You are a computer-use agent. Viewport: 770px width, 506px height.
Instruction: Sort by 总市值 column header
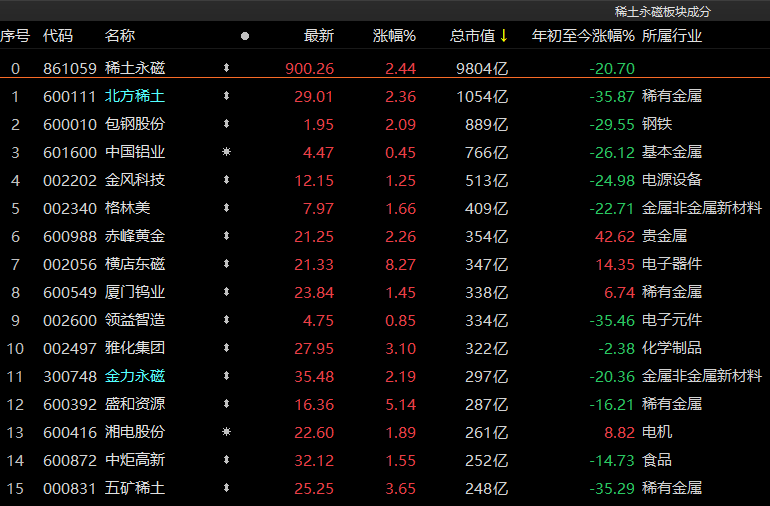tap(472, 35)
